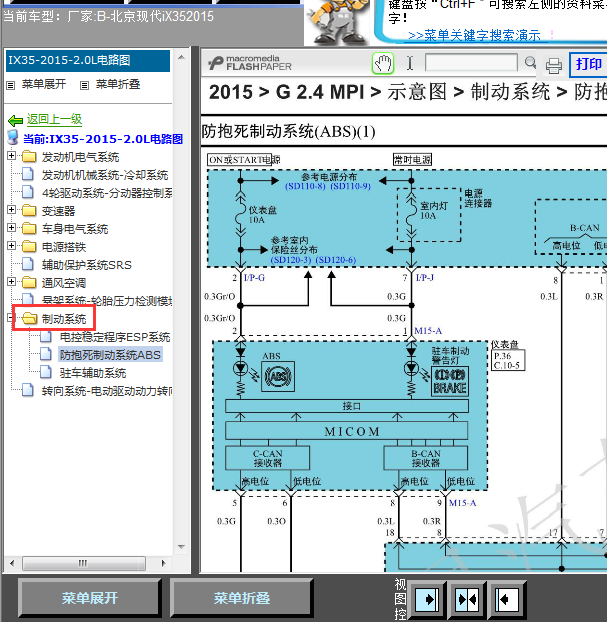
Task: Click the FlashPaper search text field
Action: 471,63
